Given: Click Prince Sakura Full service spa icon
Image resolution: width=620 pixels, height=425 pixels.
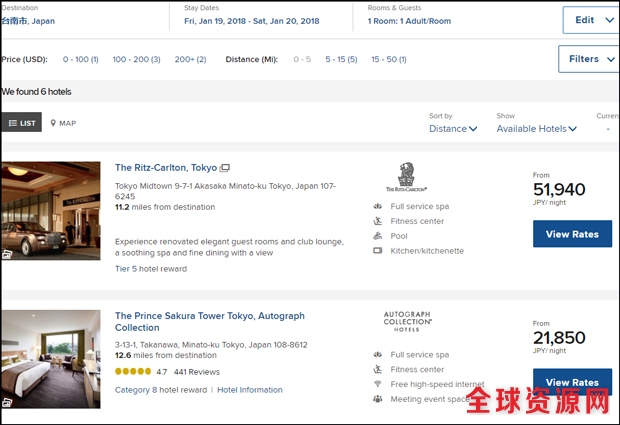Looking at the screenshot, I should click(378, 354).
